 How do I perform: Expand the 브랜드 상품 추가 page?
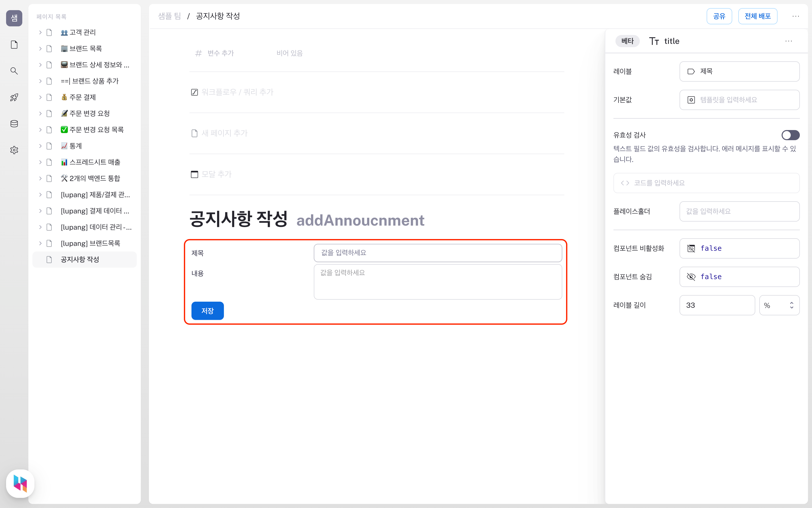coord(40,81)
